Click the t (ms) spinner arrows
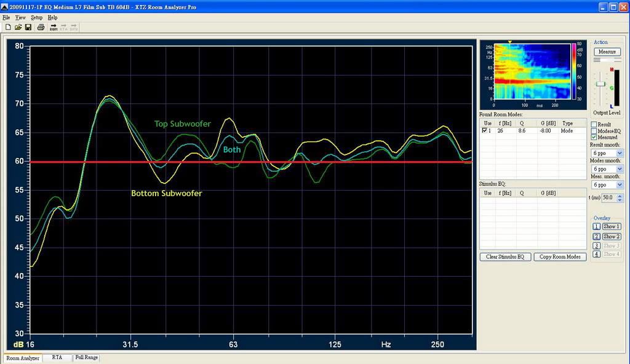 tap(620, 197)
